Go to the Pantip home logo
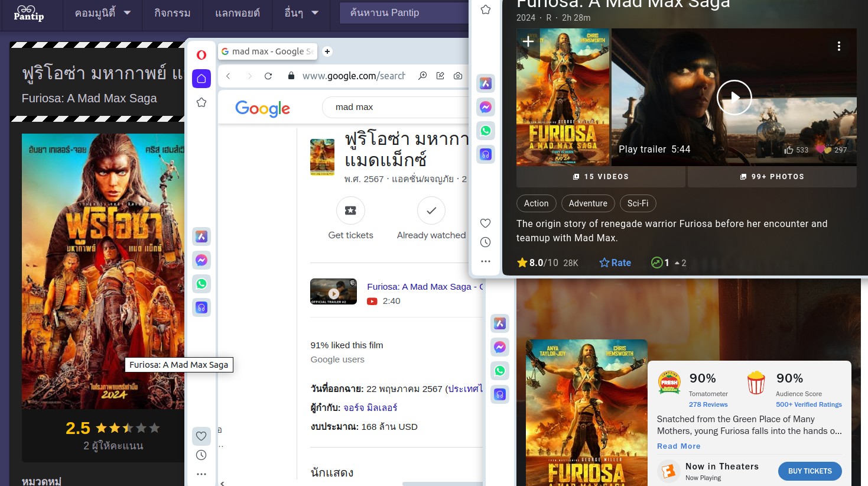 point(29,13)
